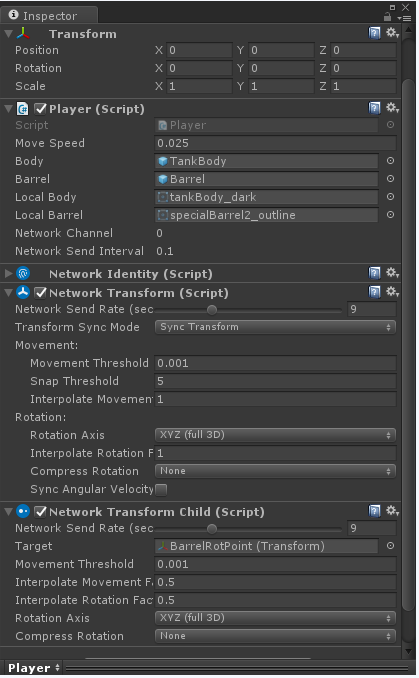The image size is (419, 678).
Task: Open the Transform component help icon
Action: pyautogui.click(x=374, y=33)
